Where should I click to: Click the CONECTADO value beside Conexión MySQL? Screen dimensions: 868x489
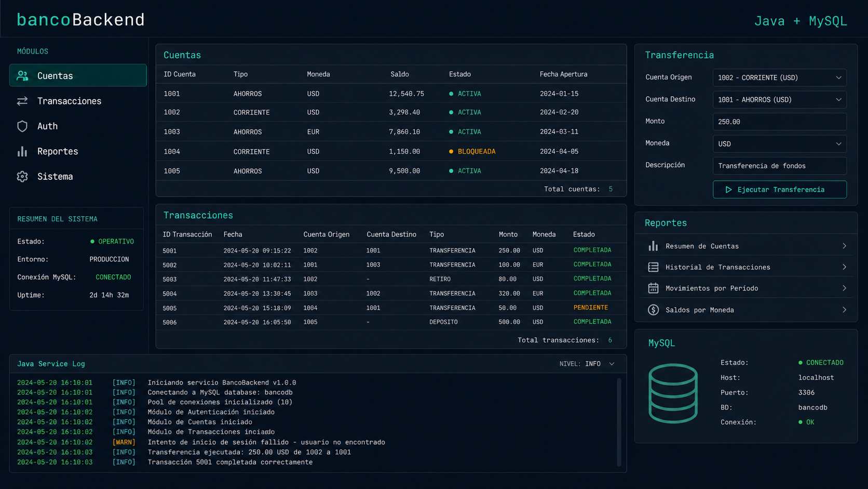tap(113, 277)
